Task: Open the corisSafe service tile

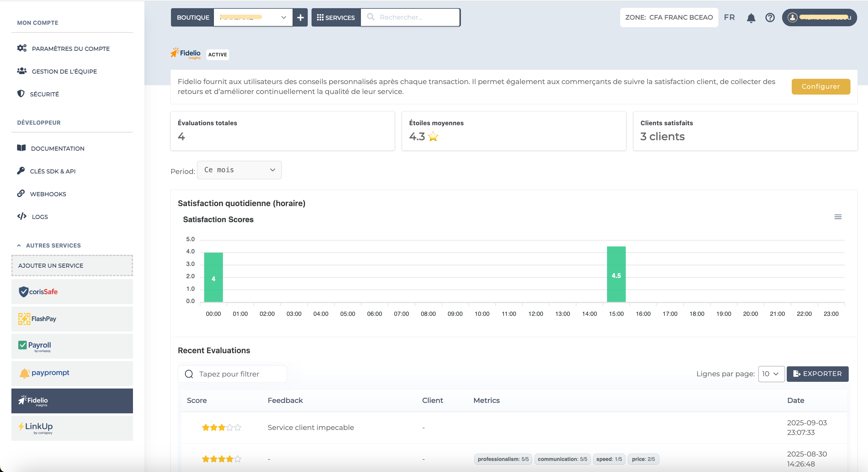Action: tap(72, 292)
